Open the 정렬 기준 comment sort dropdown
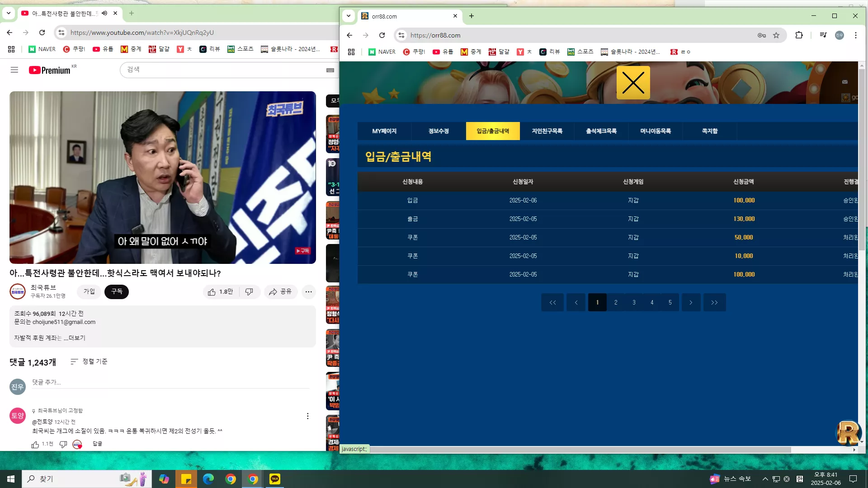The height and width of the screenshot is (488, 868). 89,361
